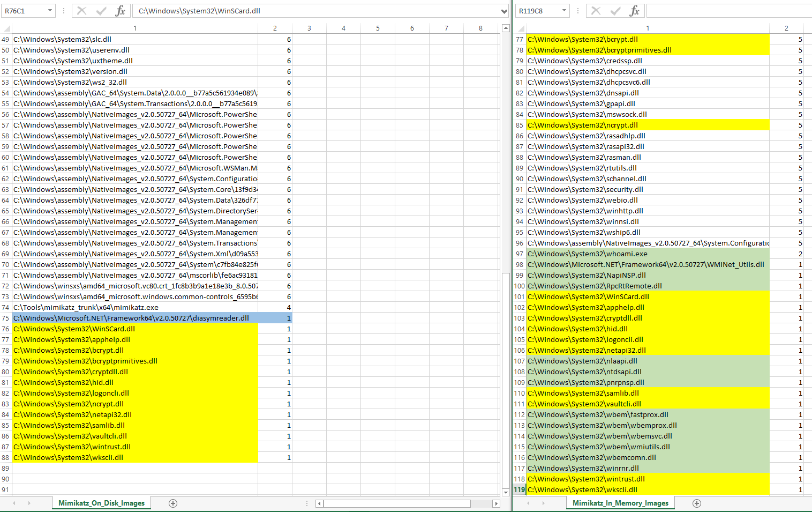812x512 pixels.
Task: Select credssp.dll cell in right pane
Action: [648, 61]
